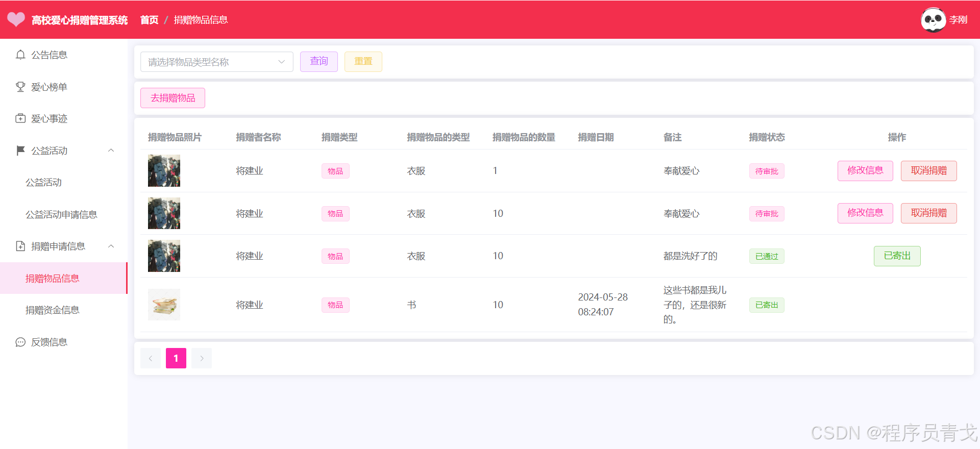980x449 pixels.
Task: Click the 操作 column header
Action: click(897, 137)
